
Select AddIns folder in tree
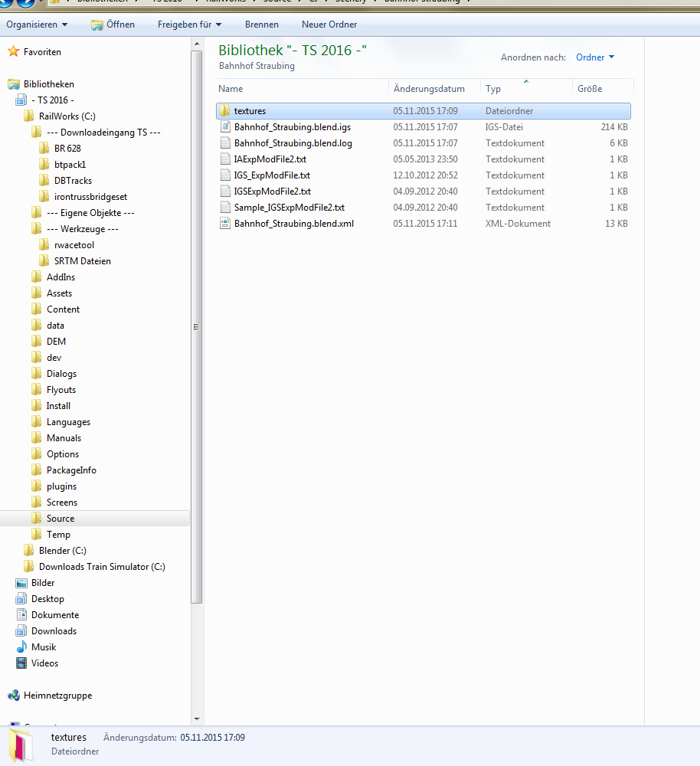(61, 277)
